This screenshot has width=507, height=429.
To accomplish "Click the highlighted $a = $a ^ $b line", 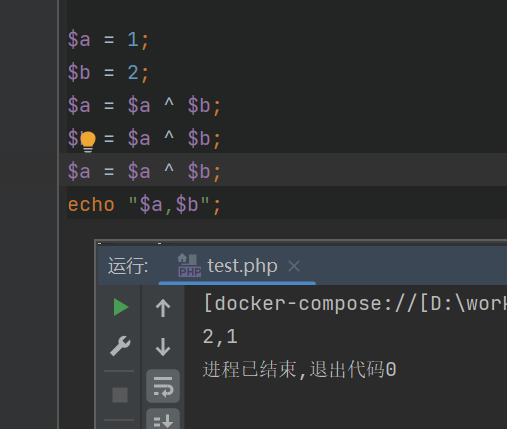I will (287, 171).
